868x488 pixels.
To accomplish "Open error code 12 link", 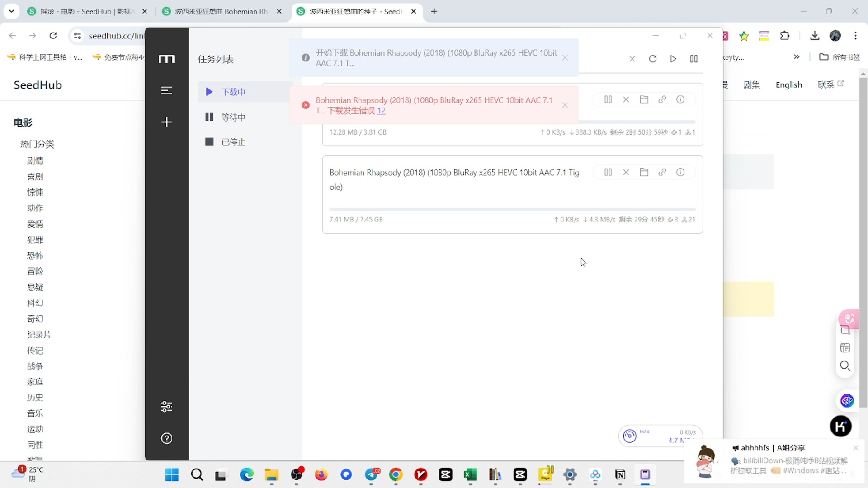I will click(381, 111).
